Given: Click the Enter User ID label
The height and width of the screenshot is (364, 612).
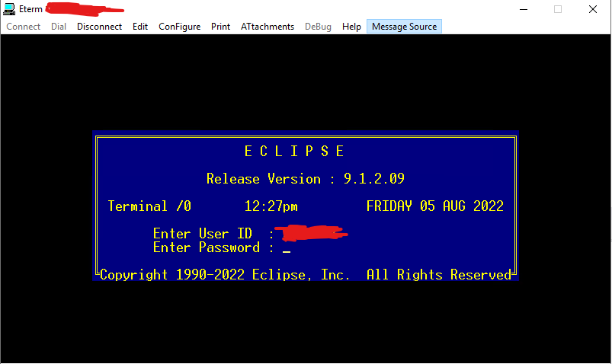Looking at the screenshot, I should pyautogui.click(x=202, y=233).
